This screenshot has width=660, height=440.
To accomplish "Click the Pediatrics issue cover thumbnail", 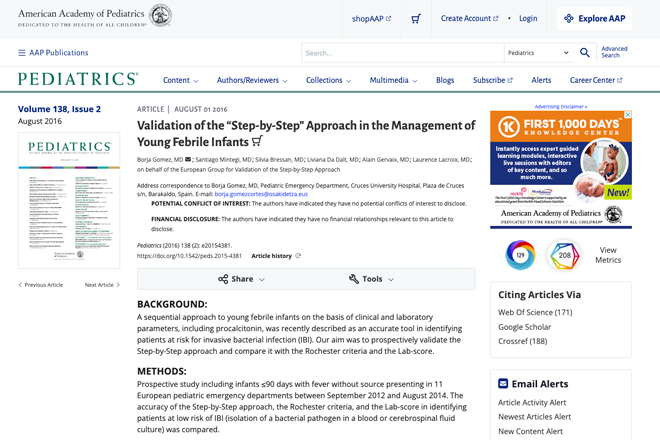I will point(69,200).
